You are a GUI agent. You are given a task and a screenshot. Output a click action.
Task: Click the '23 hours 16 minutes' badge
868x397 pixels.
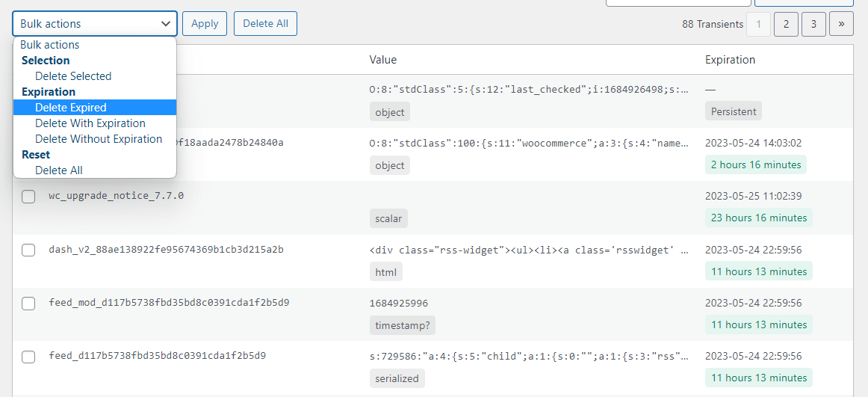[758, 218]
